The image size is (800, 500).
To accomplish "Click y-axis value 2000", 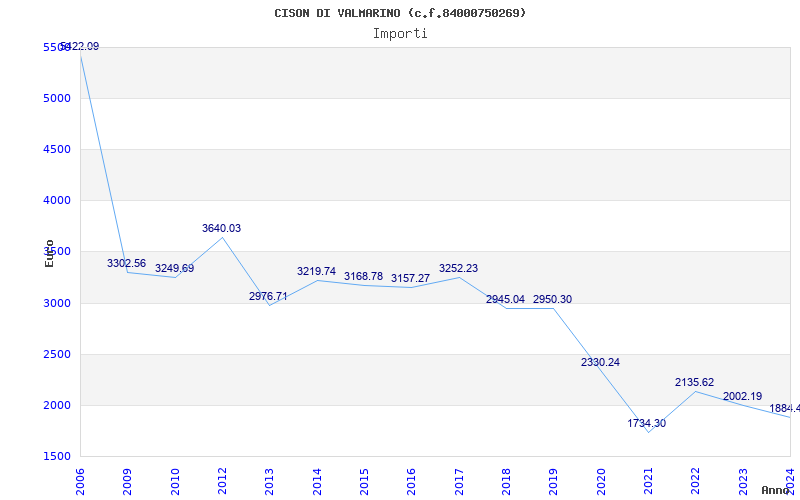I will pyautogui.click(x=57, y=406).
